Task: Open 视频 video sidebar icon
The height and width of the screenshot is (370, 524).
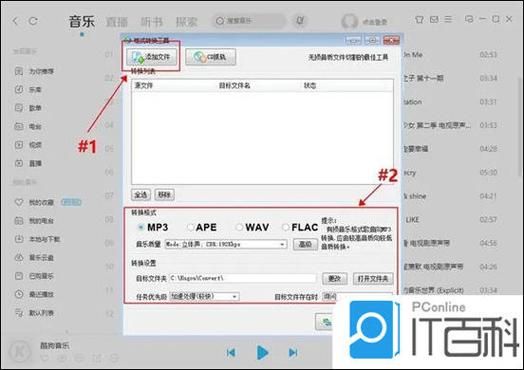Action: coord(19,145)
